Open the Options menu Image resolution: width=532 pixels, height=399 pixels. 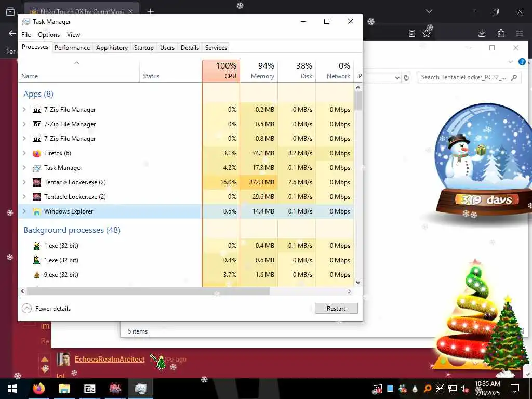pyautogui.click(x=49, y=35)
